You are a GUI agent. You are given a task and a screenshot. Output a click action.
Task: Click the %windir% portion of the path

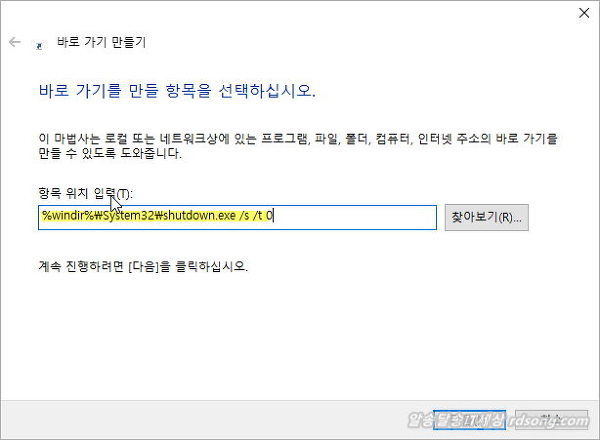[68, 216]
